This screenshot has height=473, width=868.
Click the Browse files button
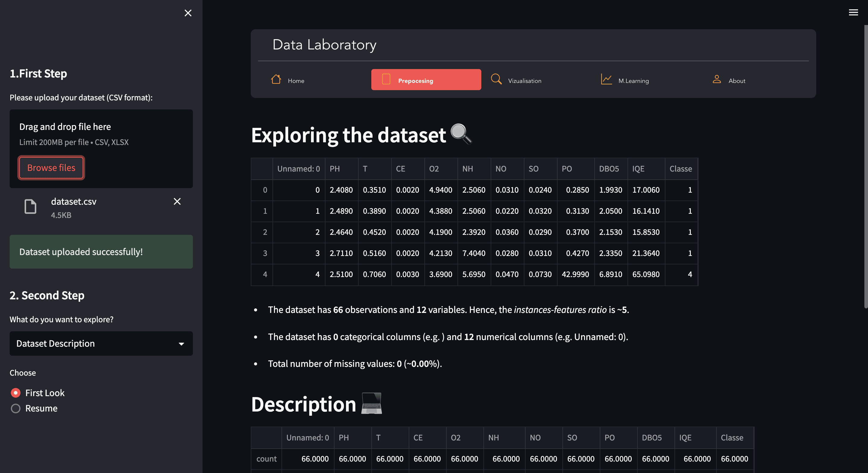tap(51, 168)
